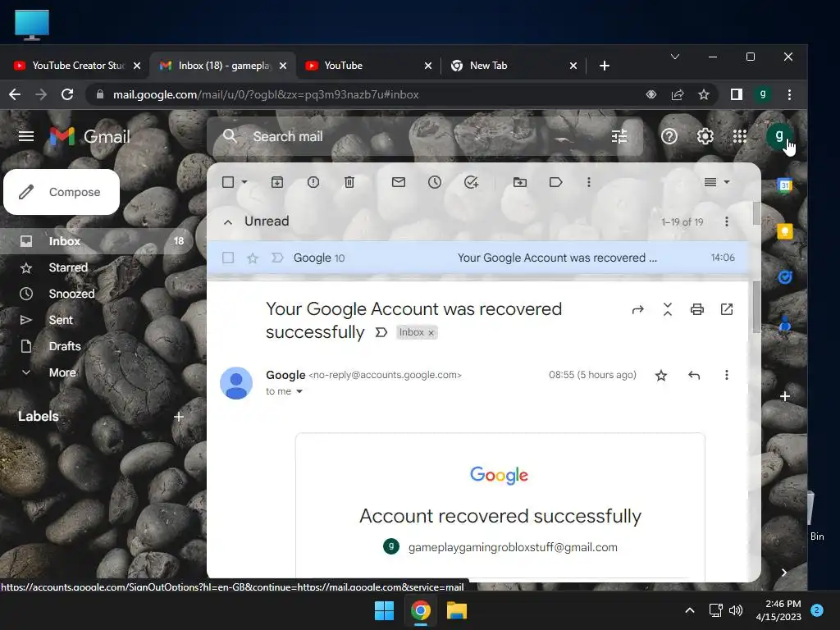Viewport: 840px width, 630px height.
Task: Report the conversation as spam
Action: (x=313, y=182)
